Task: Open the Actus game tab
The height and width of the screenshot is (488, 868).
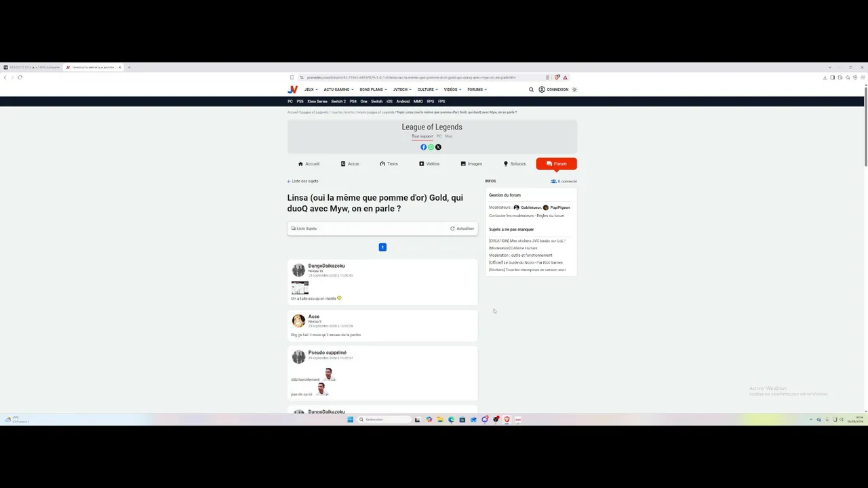Action: click(x=350, y=164)
